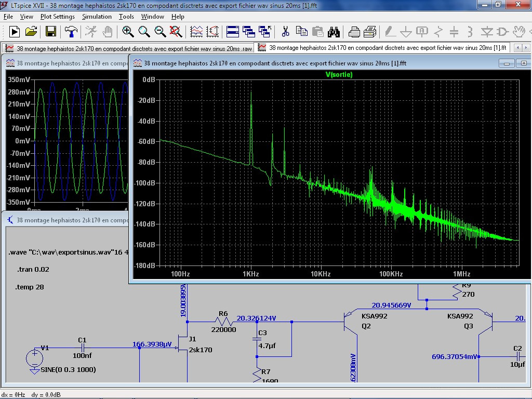
Task: Switch to the .raw waveform tab
Action: (129, 48)
